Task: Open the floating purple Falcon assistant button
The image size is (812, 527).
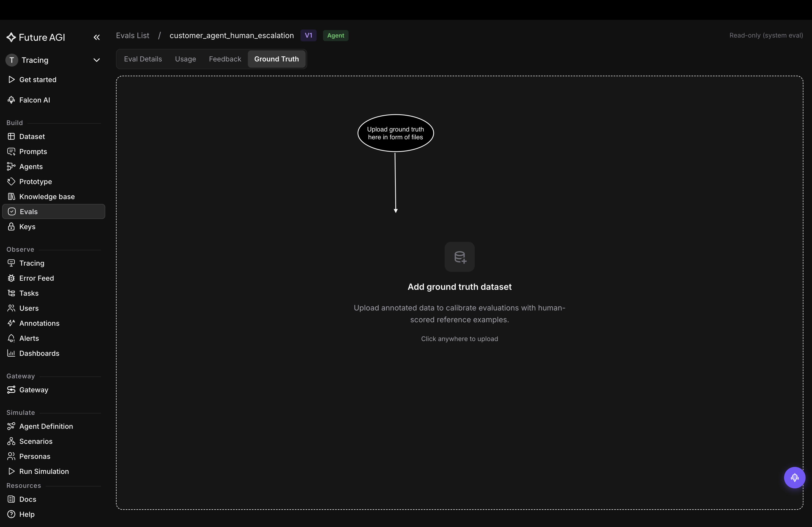Action: click(795, 478)
